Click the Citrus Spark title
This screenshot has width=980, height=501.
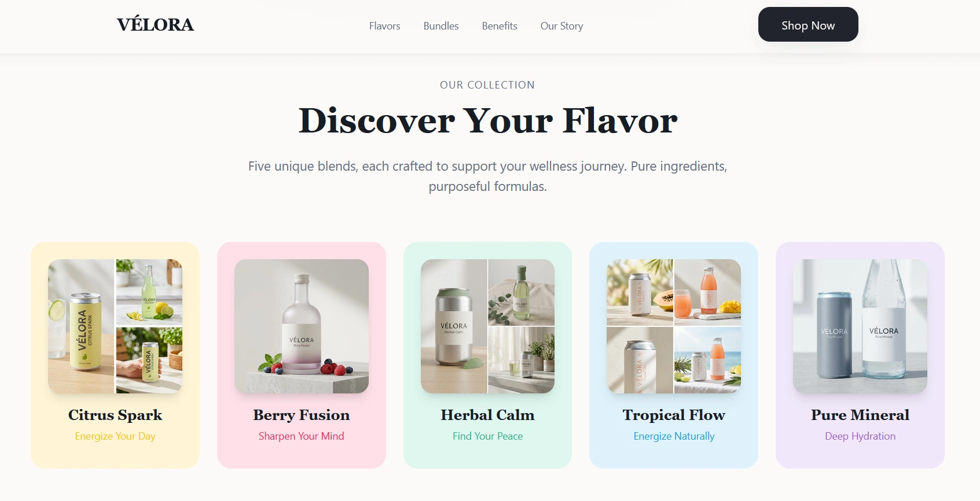115,415
